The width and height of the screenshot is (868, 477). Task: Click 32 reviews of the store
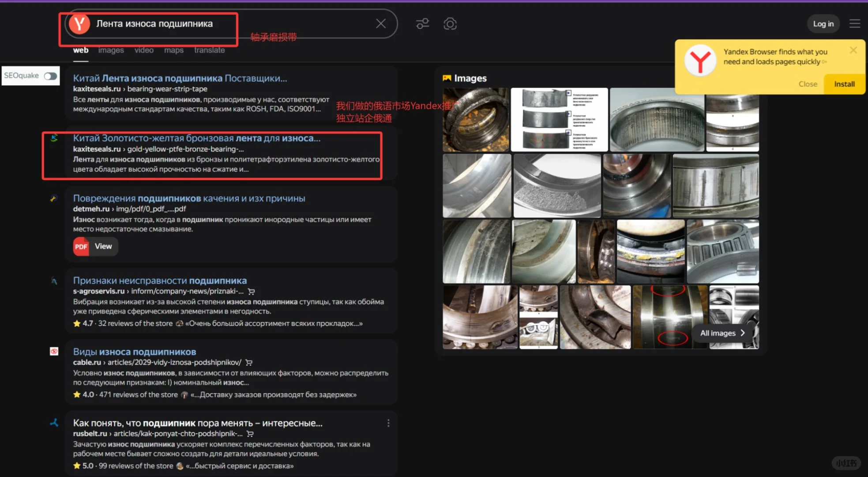click(135, 323)
